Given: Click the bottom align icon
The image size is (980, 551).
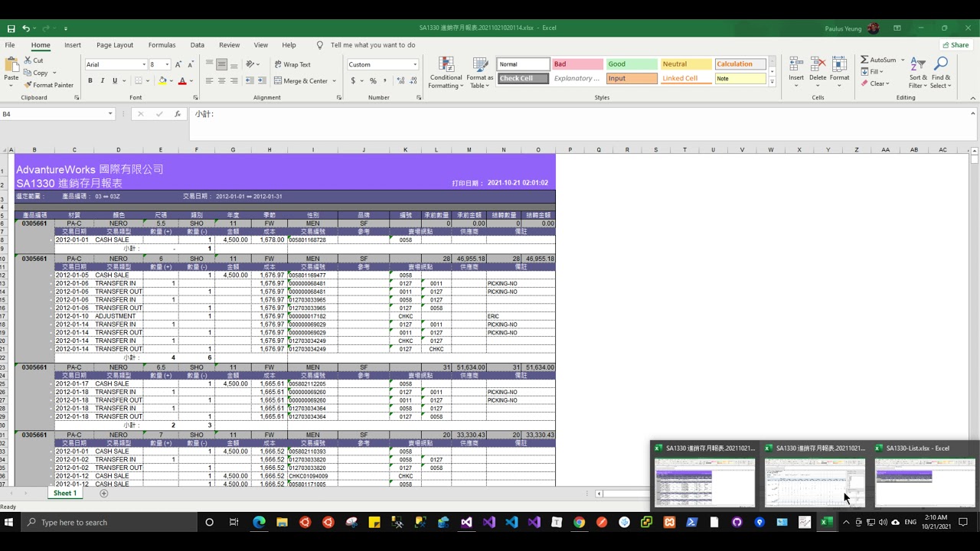Looking at the screenshot, I should tap(234, 64).
